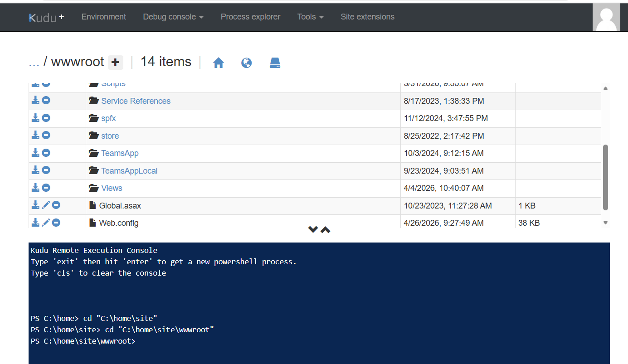The width and height of the screenshot is (628, 364).
Task: Open the store folder
Action: tap(110, 136)
